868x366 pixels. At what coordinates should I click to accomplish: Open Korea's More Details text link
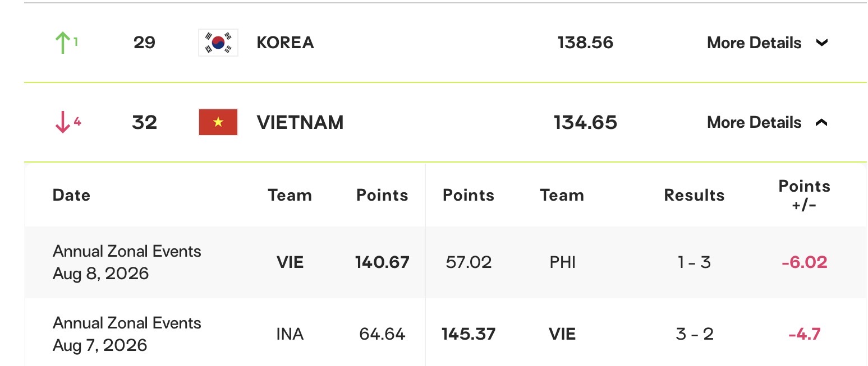pos(754,43)
